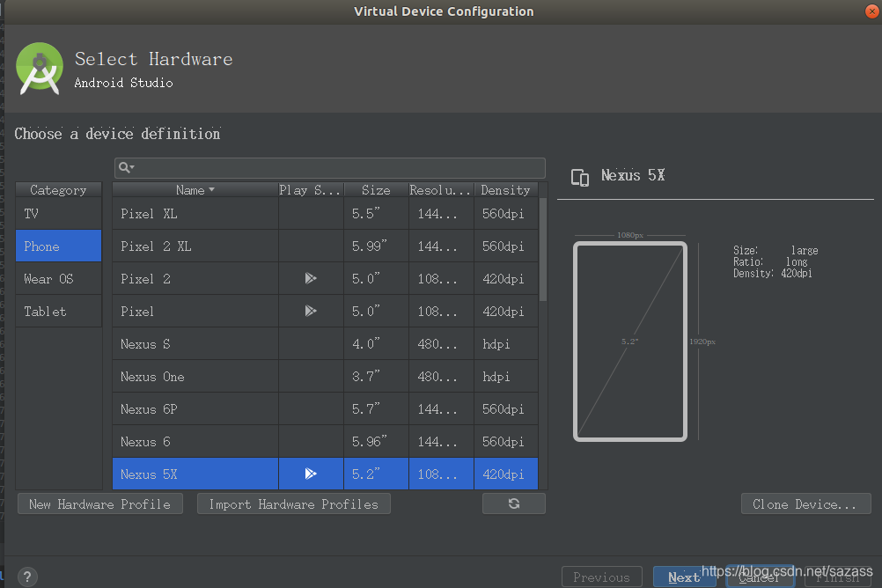Select the Phone category
The height and width of the screenshot is (588, 882).
pyautogui.click(x=58, y=246)
